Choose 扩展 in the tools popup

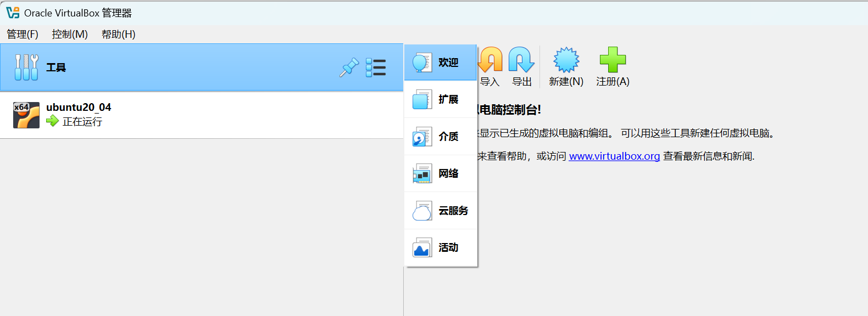[x=441, y=99]
